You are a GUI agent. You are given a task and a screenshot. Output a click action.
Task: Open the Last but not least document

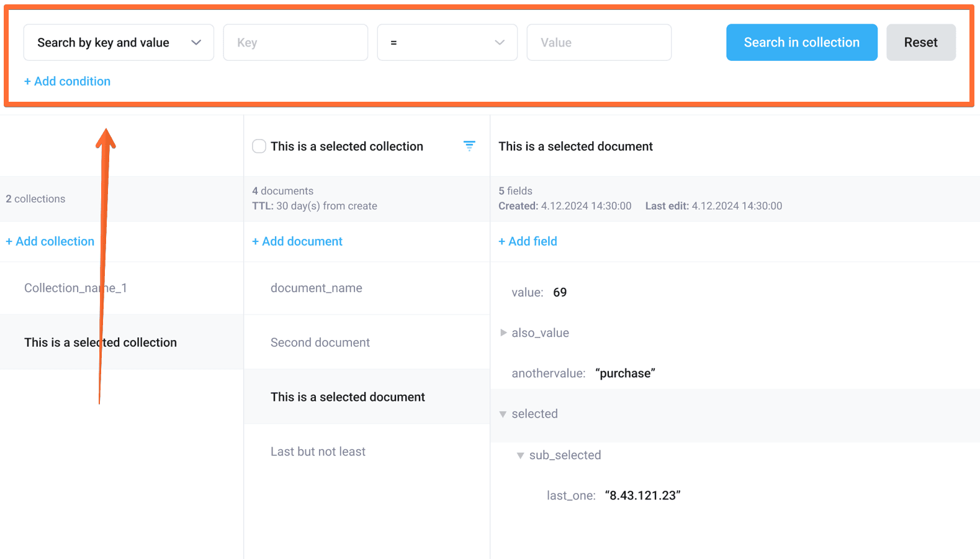pos(318,452)
